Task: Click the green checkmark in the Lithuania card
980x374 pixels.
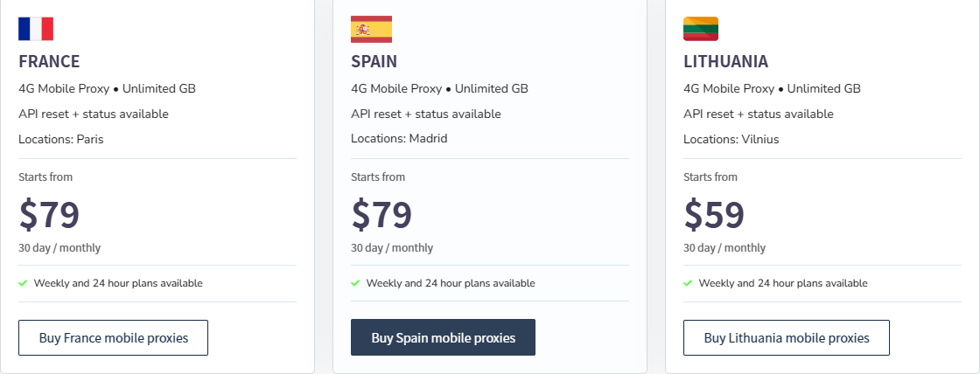Action: (x=688, y=283)
